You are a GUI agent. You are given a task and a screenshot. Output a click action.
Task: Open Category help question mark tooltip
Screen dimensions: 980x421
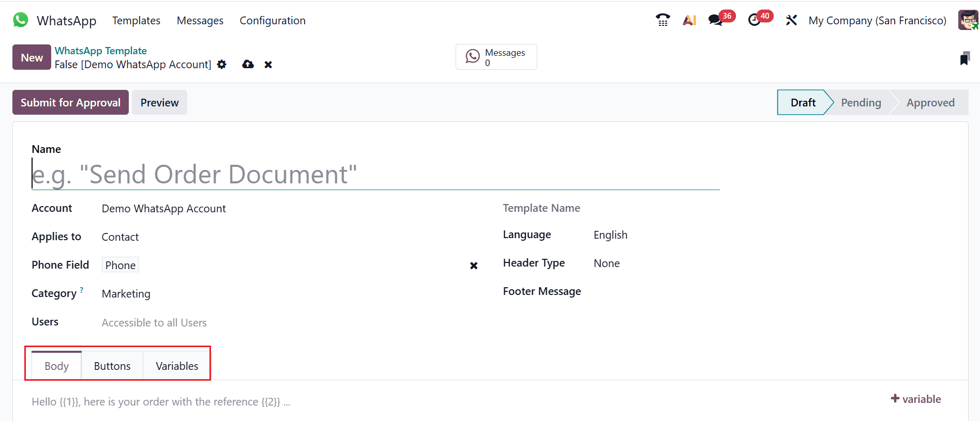(x=81, y=290)
